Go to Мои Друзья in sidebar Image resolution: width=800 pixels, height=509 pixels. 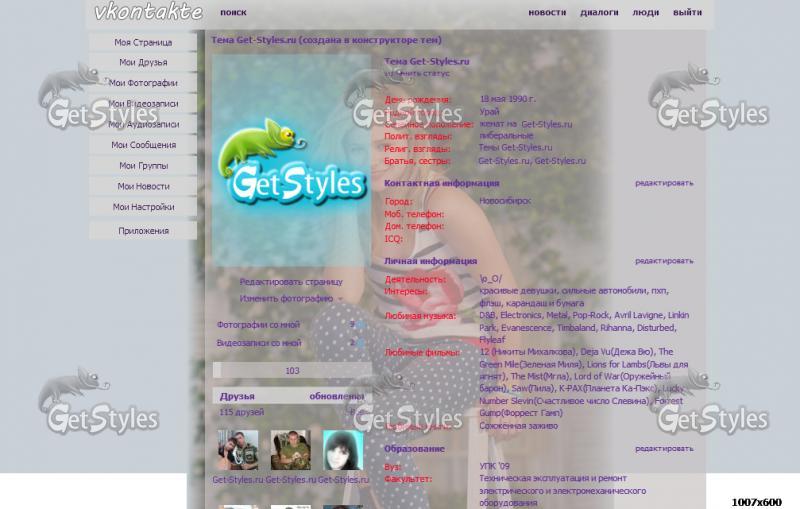tap(143, 63)
